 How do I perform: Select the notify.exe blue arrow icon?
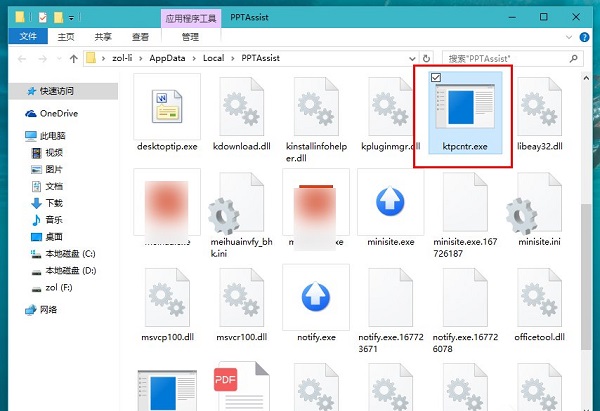pyautogui.click(x=316, y=297)
